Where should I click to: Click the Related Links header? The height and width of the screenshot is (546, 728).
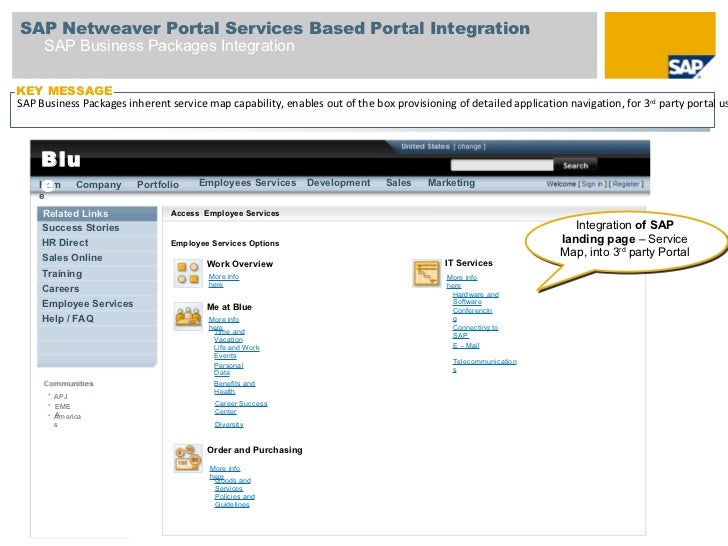97,214
